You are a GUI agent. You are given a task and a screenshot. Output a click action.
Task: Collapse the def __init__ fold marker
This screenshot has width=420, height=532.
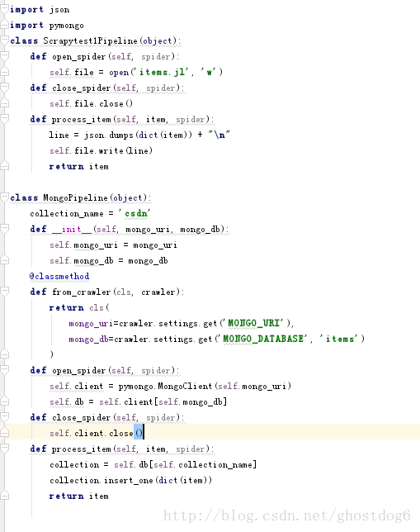(4, 229)
